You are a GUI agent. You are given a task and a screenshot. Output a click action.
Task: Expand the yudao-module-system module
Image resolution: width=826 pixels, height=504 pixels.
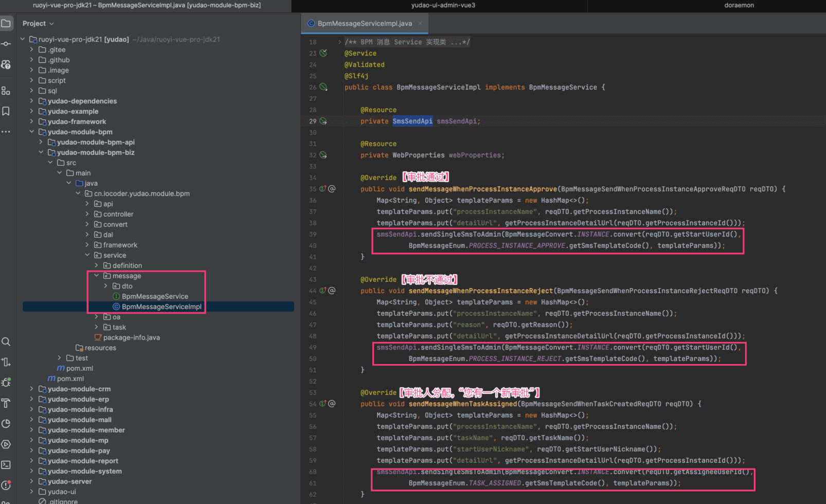click(x=31, y=471)
